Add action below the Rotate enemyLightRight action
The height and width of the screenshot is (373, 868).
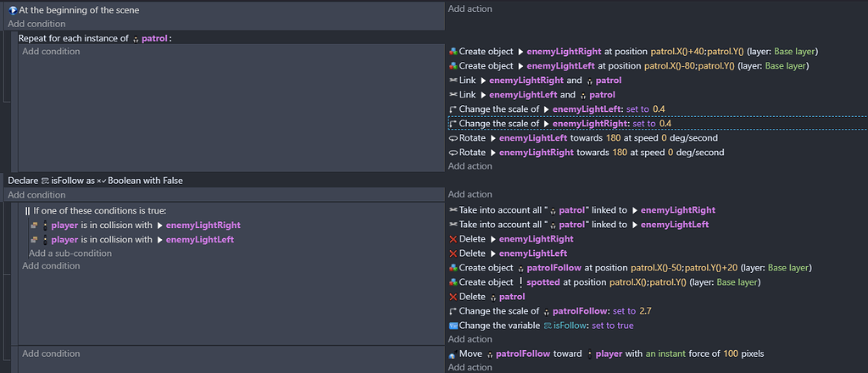tap(470, 166)
